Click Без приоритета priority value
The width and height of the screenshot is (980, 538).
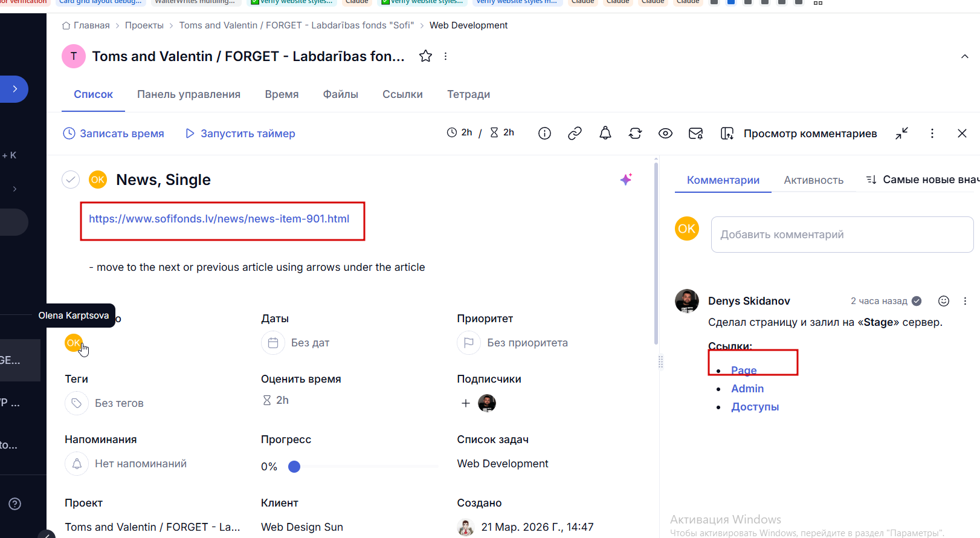[x=527, y=343]
